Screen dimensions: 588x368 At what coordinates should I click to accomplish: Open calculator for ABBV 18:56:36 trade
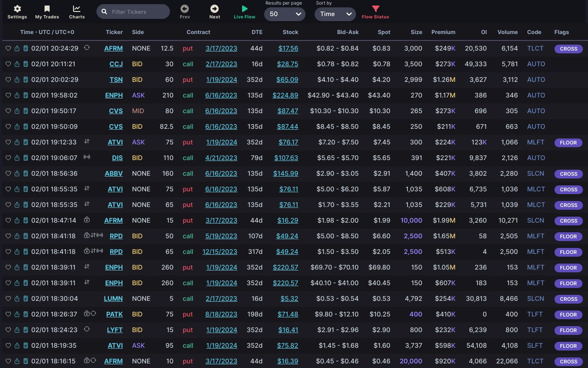(x=26, y=173)
